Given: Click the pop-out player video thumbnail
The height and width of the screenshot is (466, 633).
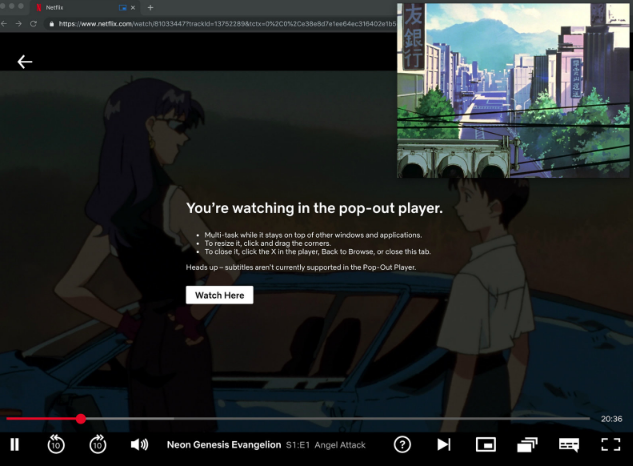Looking at the screenshot, I should tap(513, 90).
